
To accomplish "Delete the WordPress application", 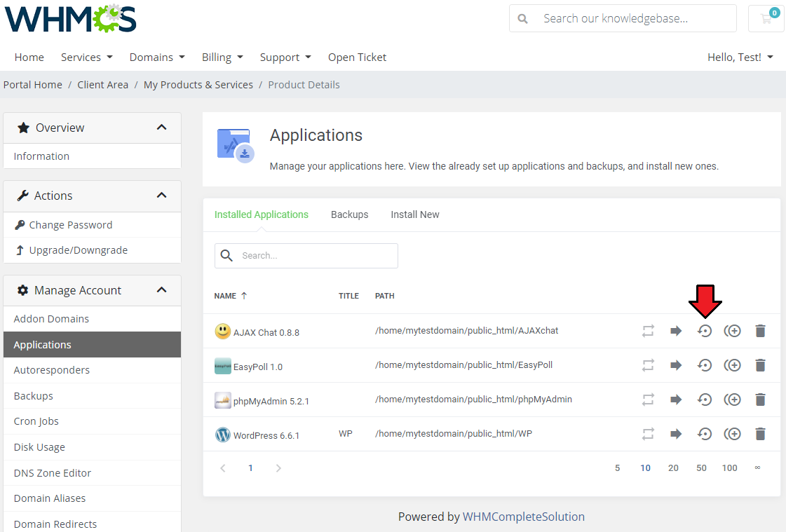I will (x=761, y=434).
